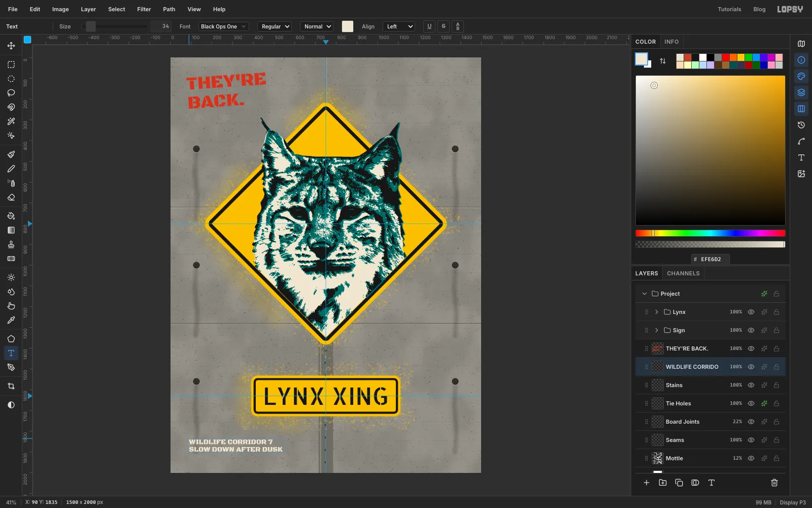Lock the Mottle layer
The height and width of the screenshot is (508, 812).
(x=776, y=458)
